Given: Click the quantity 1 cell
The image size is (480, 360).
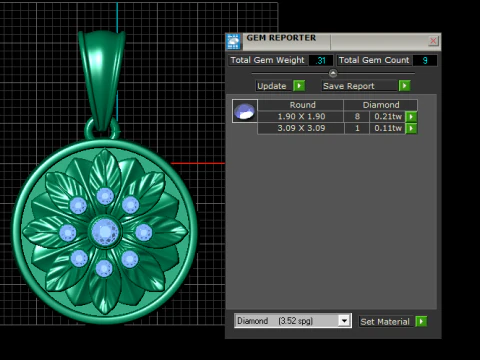Looking at the screenshot, I should [x=357, y=128].
